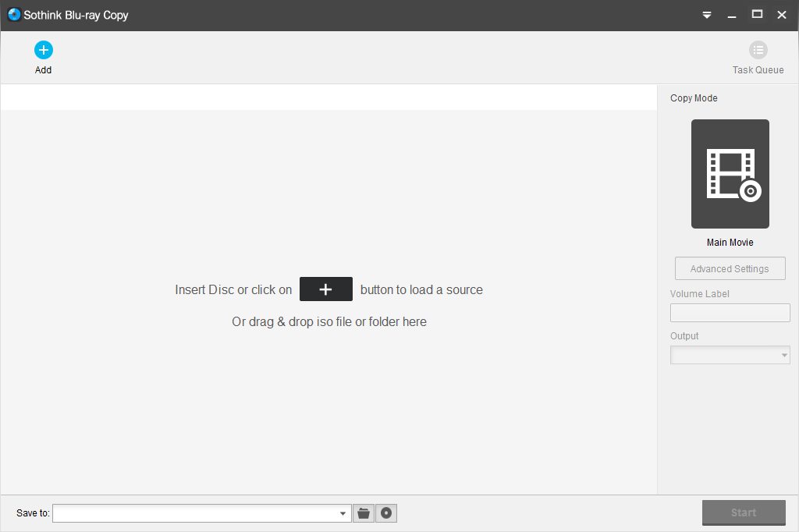
Task: Browse output folder with the folder icon
Action: 364,513
